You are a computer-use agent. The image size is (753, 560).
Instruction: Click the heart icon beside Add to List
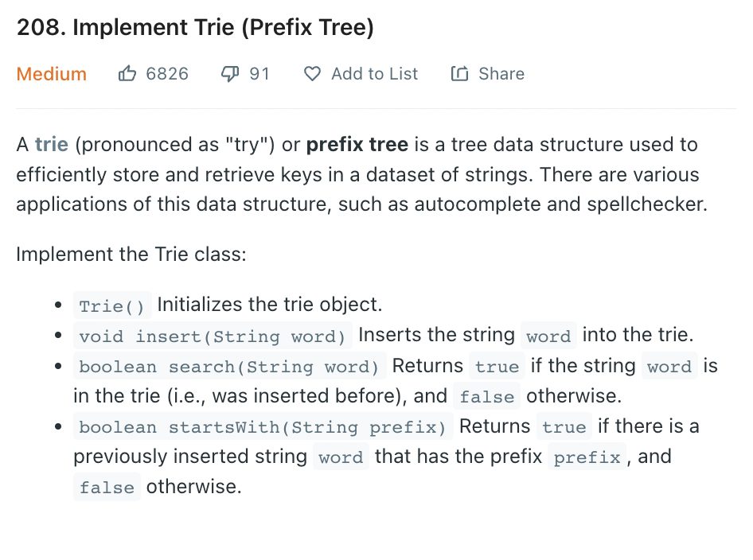pos(312,73)
